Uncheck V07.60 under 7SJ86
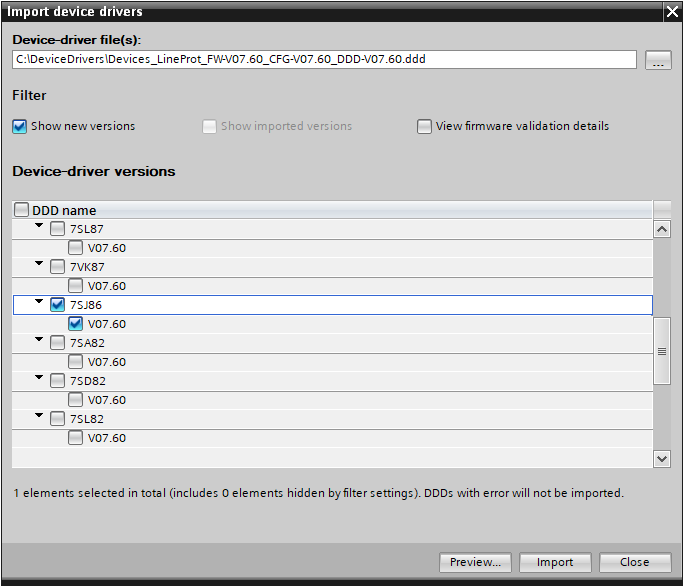Screen dimensions: 684x587 (75, 324)
